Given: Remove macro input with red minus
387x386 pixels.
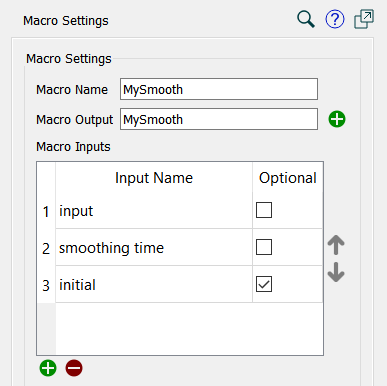Looking at the screenshot, I should (74, 368).
